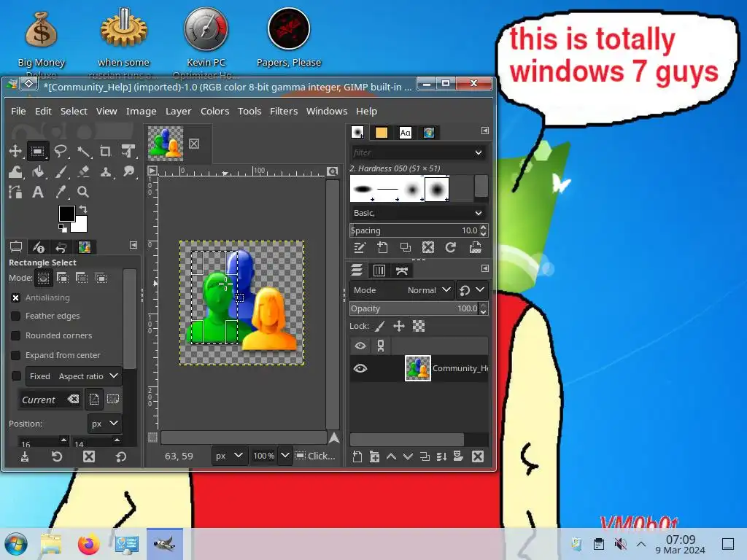The image size is (747, 560).
Task: Enable the Rounded corners checkbox
Action: [x=16, y=335]
